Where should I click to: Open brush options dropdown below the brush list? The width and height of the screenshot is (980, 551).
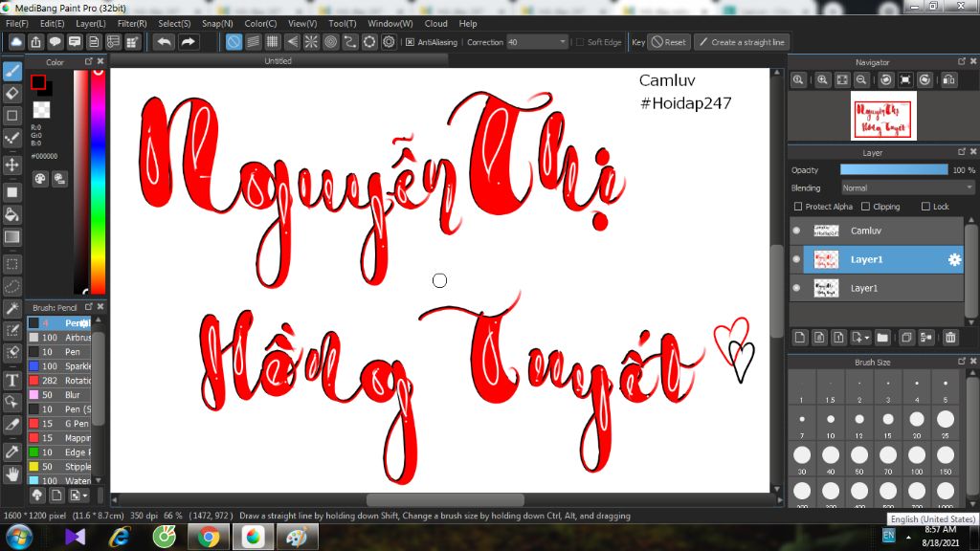click(x=85, y=496)
